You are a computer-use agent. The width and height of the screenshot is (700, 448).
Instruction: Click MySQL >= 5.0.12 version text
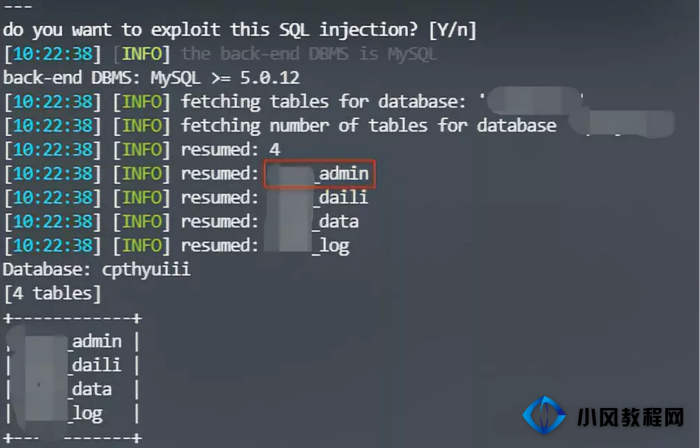coord(225,78)
